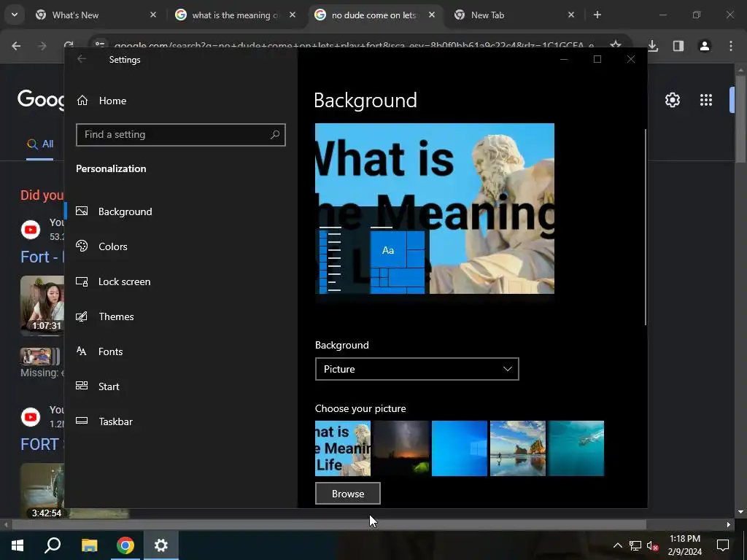The height and width of the screenshot is (560, 747).
Task: Open the 3:42:54 video thumbnail in Chrome
Action: click(x=42, y=491)
